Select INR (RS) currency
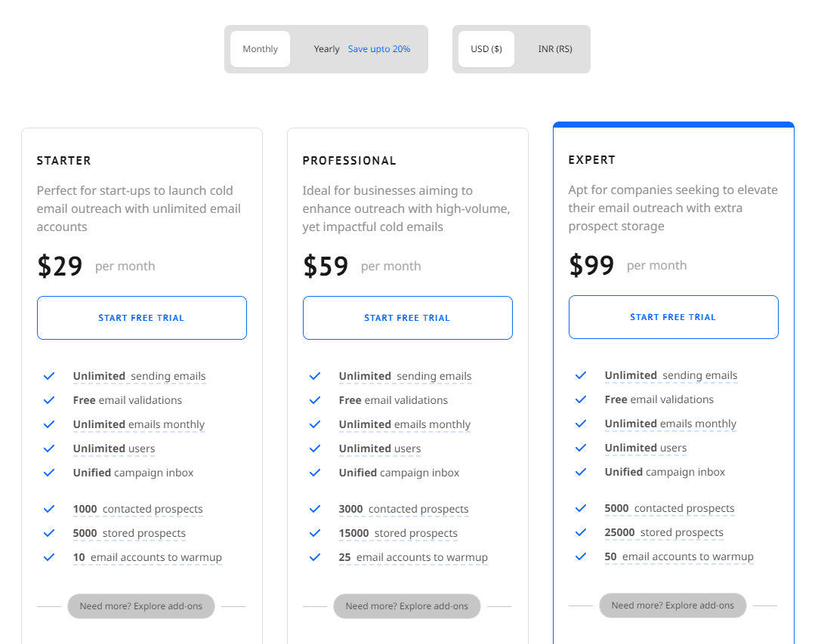 pyautogui.click(x=554, y=48)
